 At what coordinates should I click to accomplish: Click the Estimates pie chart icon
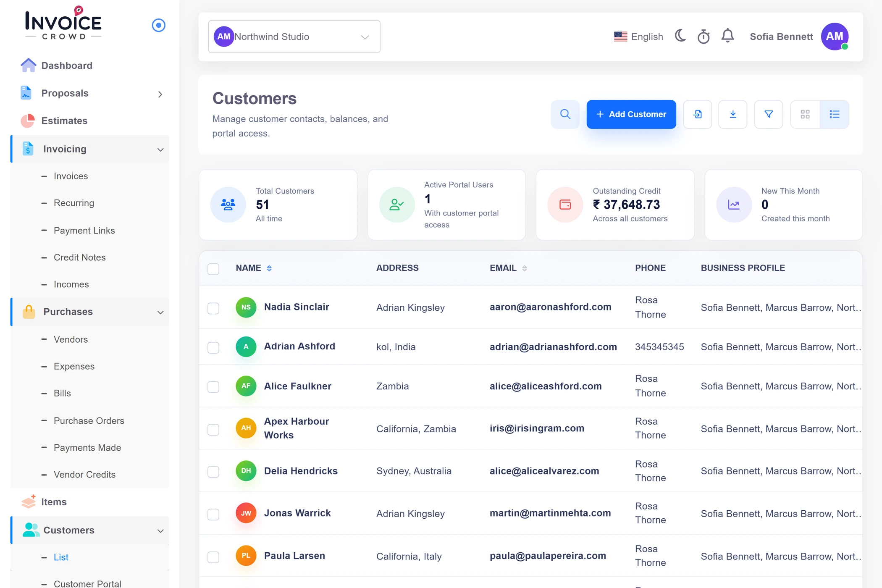pos(28,121)
